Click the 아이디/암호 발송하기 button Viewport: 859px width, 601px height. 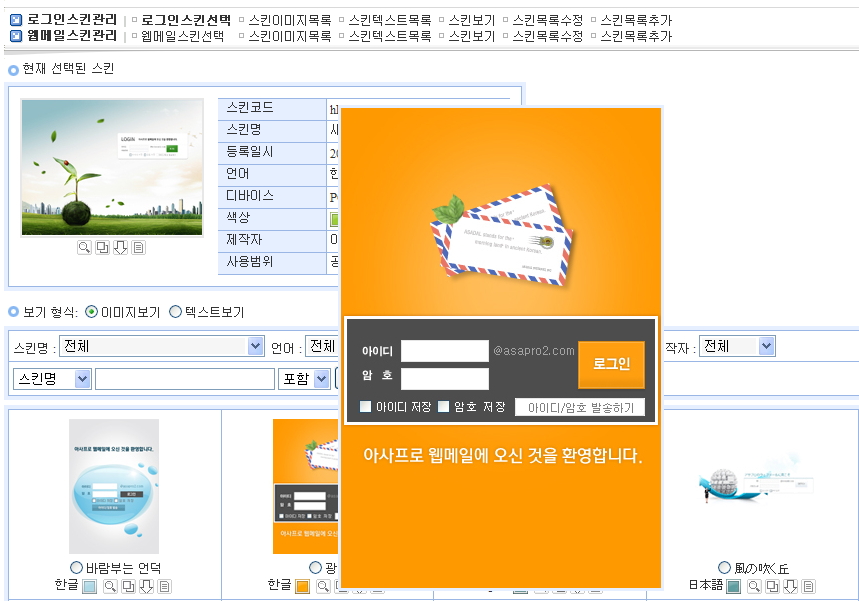click(580, 407)
